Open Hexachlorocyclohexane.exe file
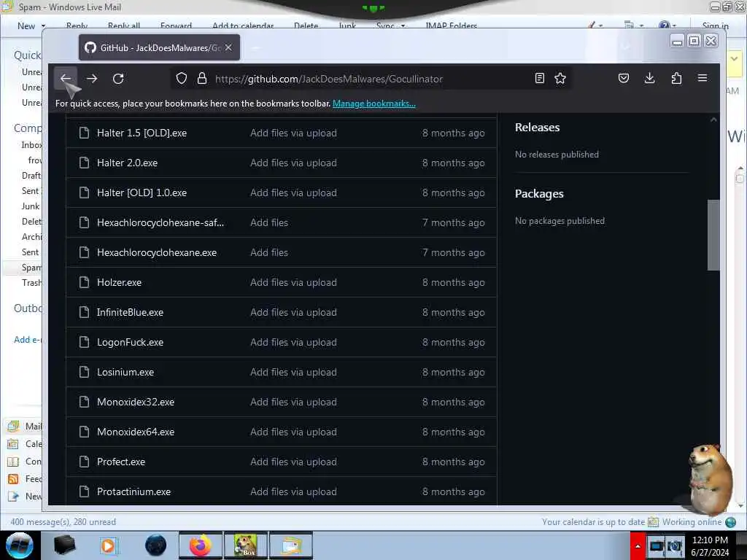Image resolution: width=747 pixels, height=560 pixels. 157,253
